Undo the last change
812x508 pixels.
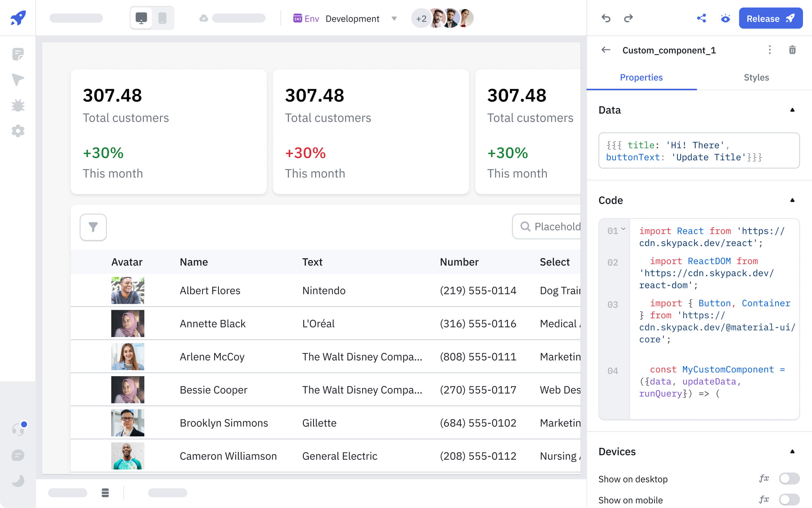pyautogui.click(x=606, y=18)
